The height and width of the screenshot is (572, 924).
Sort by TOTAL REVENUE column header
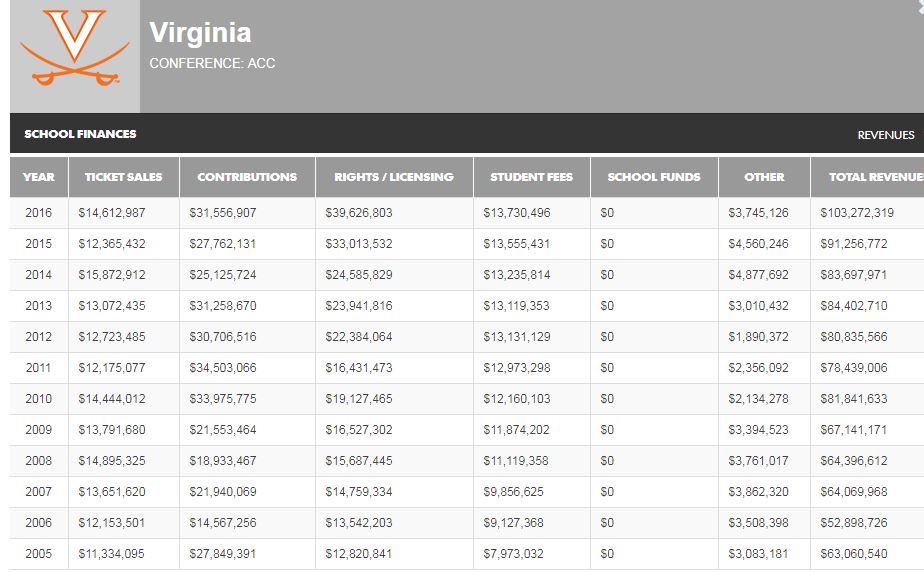pos(867,177)
